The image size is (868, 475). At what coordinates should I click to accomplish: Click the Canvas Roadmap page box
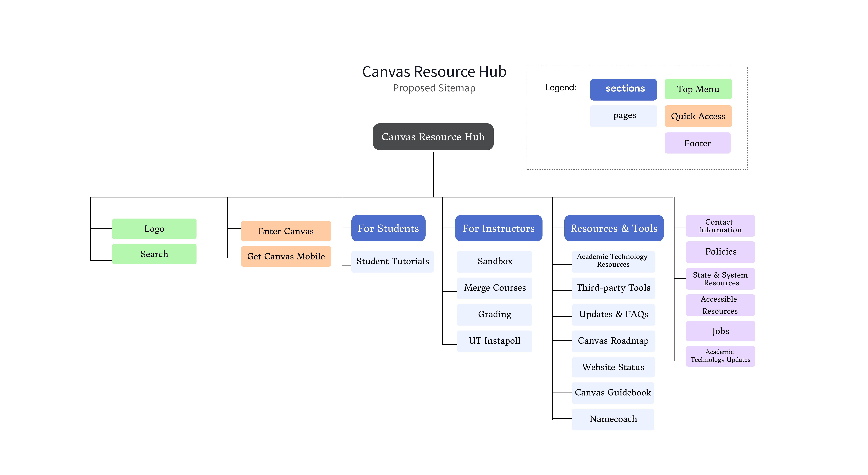point(613,341)
